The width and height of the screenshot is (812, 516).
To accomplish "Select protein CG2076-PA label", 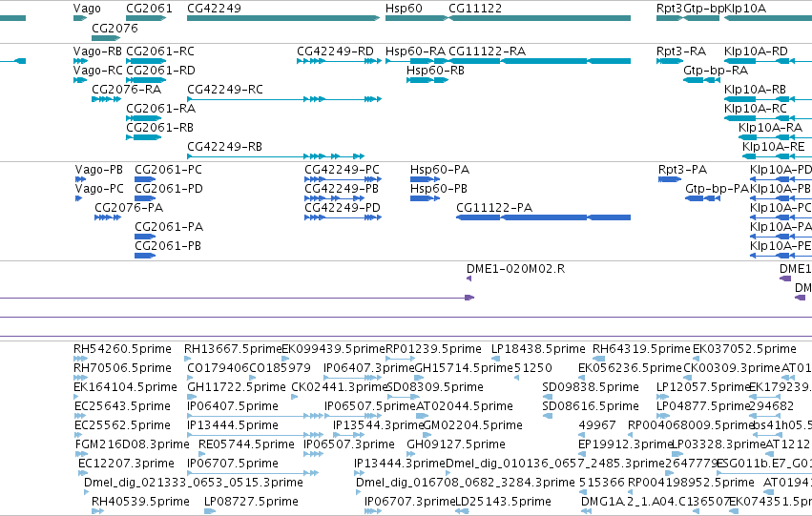I will pyautogui.click(x=129, y=208).
